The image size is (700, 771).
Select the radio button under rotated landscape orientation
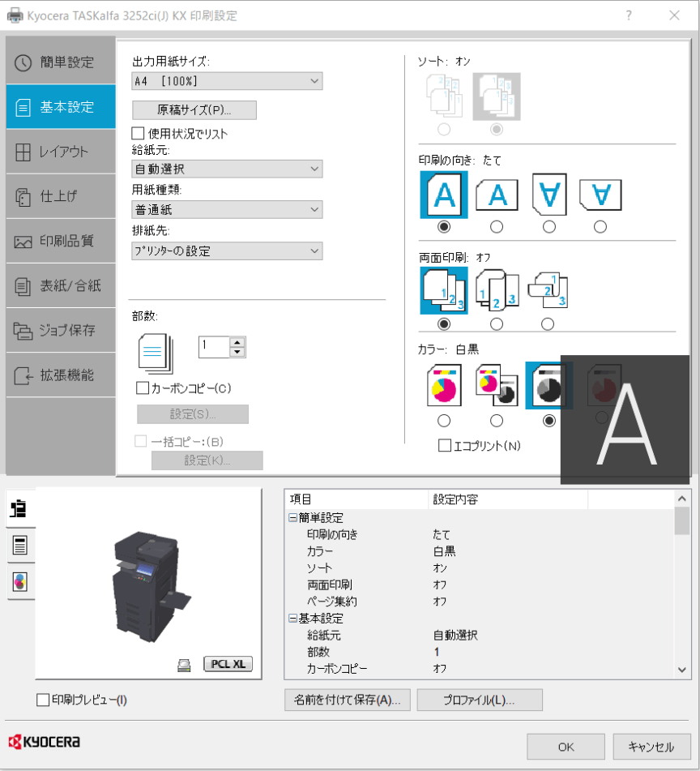(600, 227)
